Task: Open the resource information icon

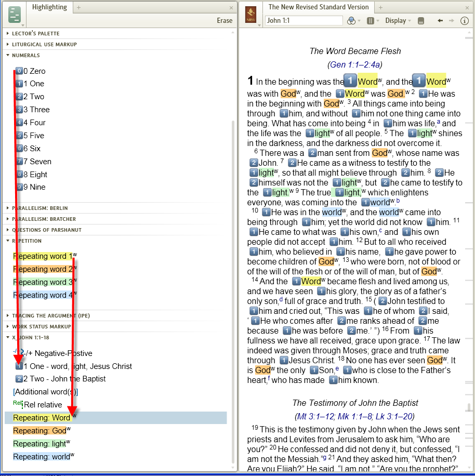Action: click(x=465, y=21)
